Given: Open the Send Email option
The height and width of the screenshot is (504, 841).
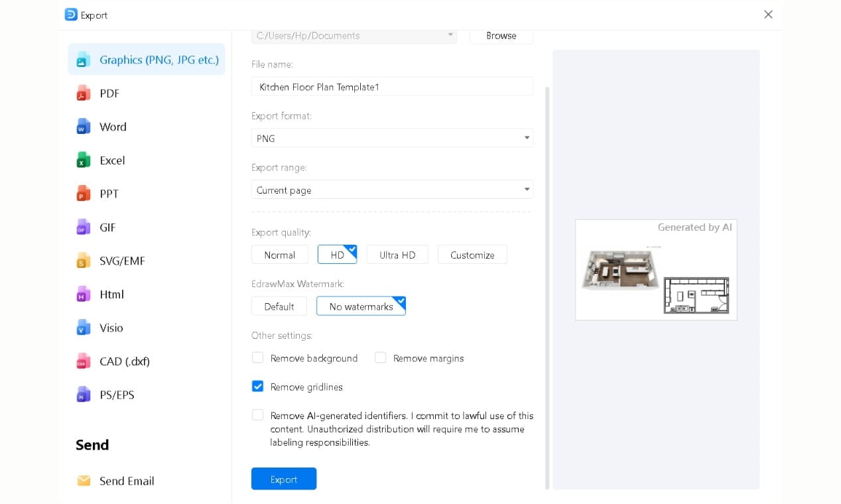Looking at the screenshot, I should (127, 481).
